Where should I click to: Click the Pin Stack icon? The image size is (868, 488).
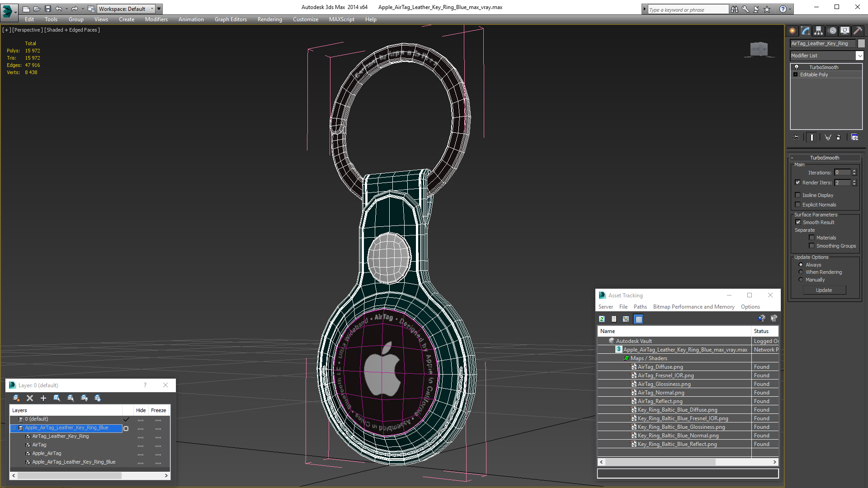pos(796,137)
